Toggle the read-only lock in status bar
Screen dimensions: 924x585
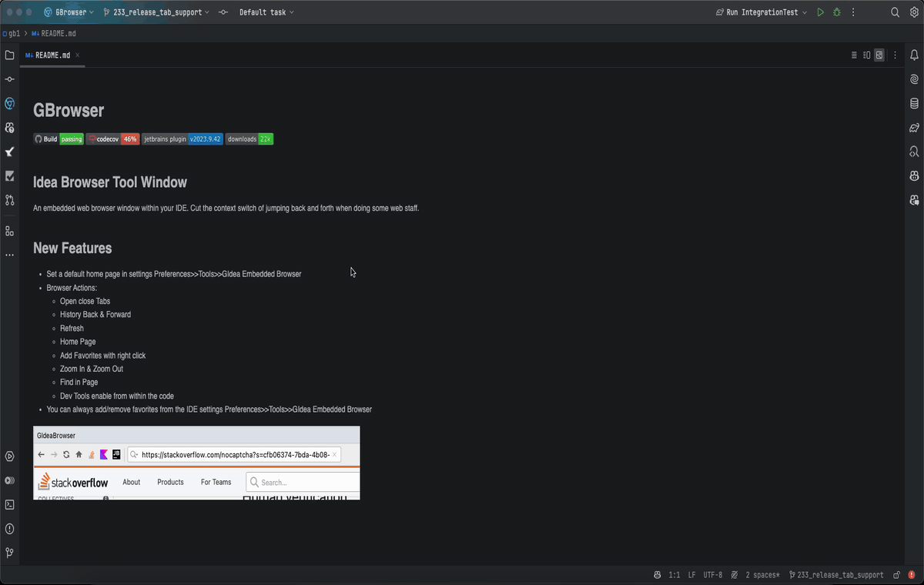(x=896, y=575)
